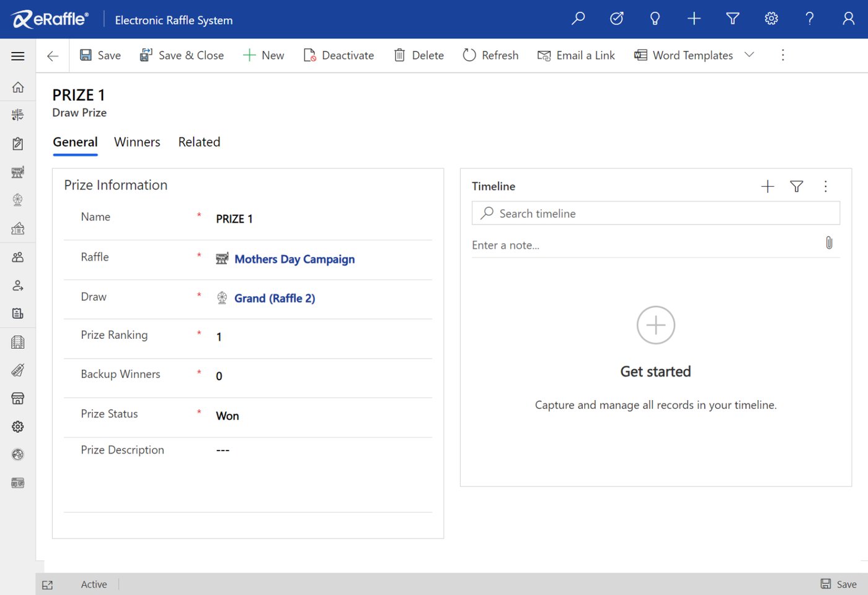The image size is (868, 595).
Task: Open the settings gear in top bar
Action: point(771,19)
